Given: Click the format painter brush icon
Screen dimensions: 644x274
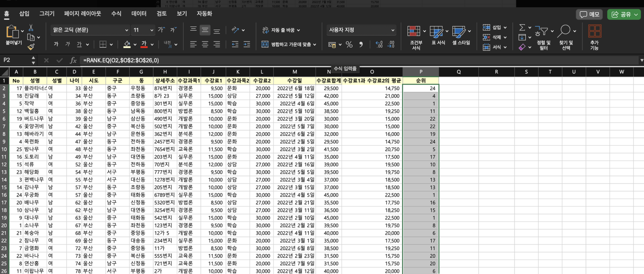Looking at the screenshot, I should pos(31,47).
